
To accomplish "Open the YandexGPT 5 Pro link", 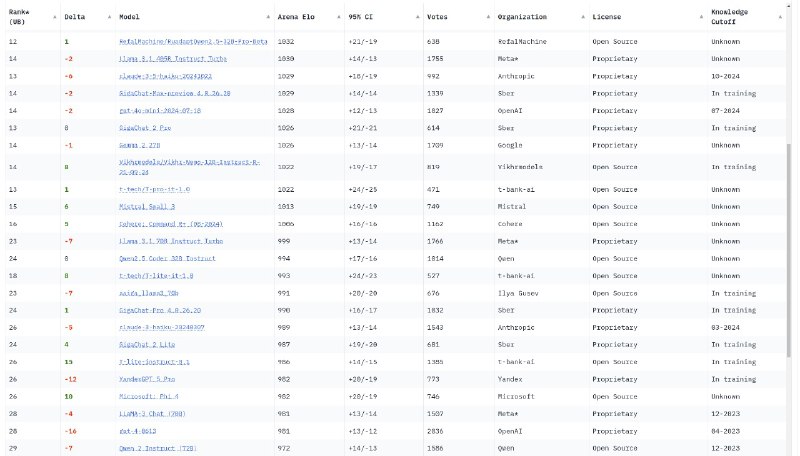I will (x=147, y=379).
